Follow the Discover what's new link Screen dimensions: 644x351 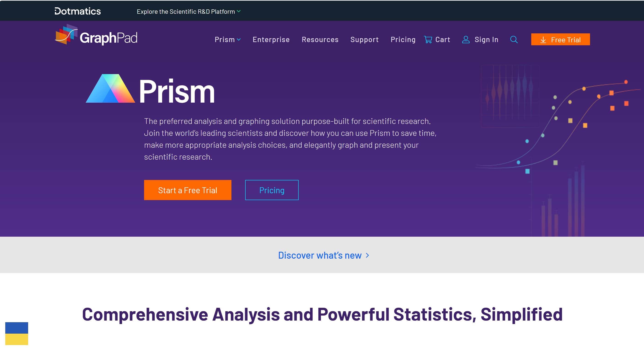click(x=320, y=255)
